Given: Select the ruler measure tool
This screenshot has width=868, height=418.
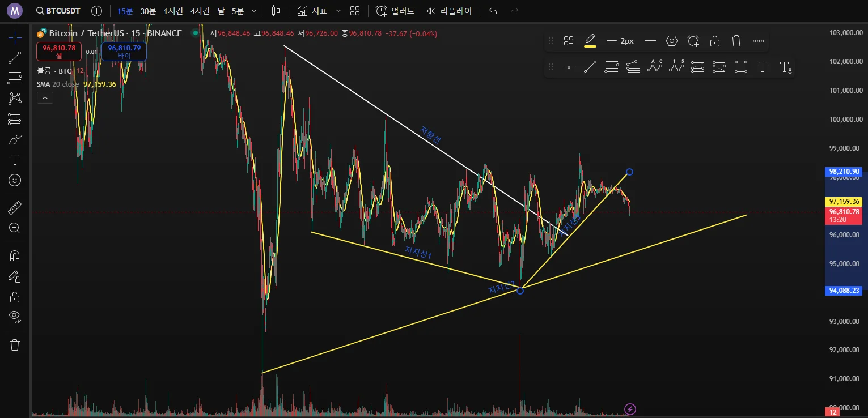Looking at the screenshot, I should pos(15,208).
